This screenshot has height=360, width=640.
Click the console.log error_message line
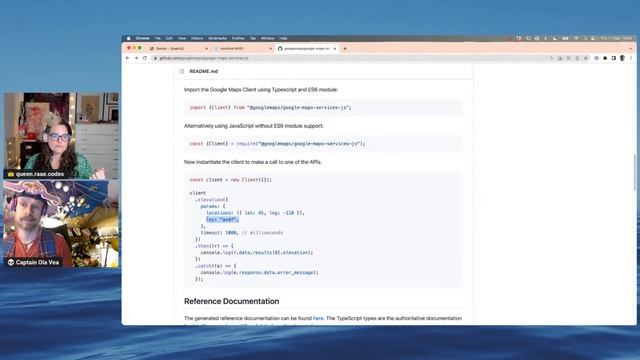[x=260, y=272]
